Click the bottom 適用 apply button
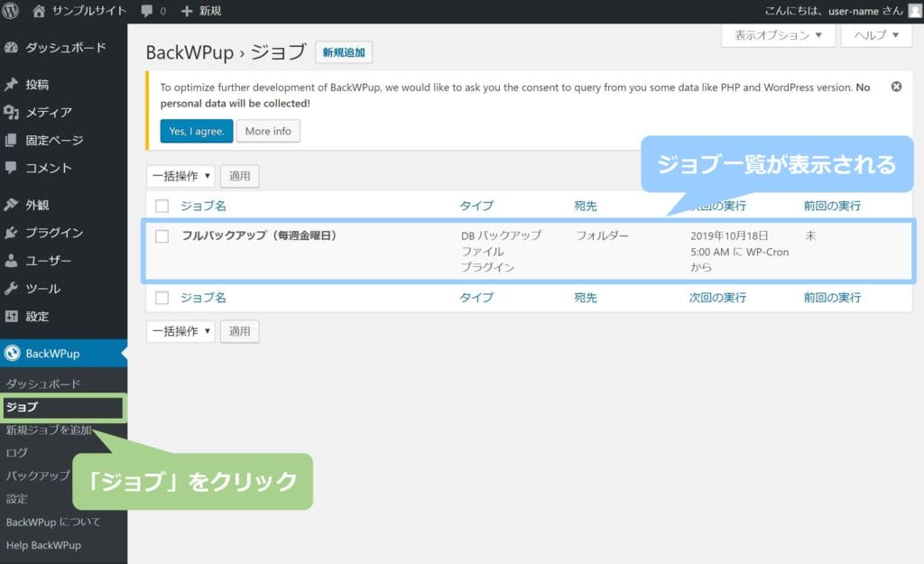 tap(239, 331)
